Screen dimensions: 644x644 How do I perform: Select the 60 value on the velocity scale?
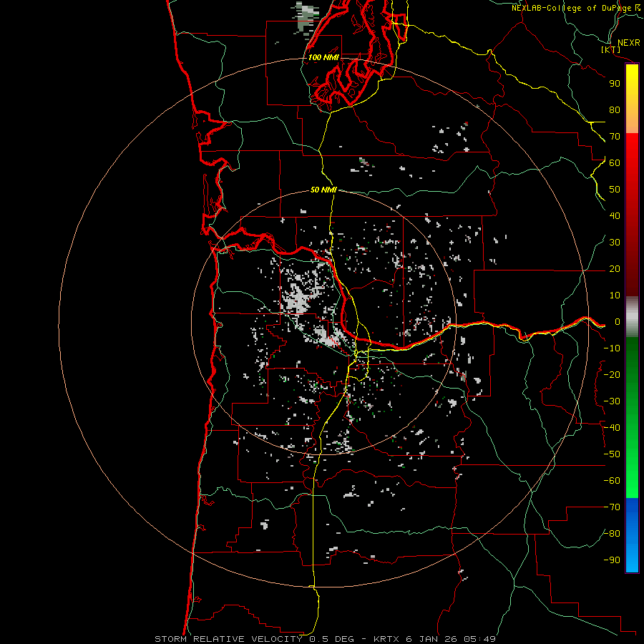[615, 163]
